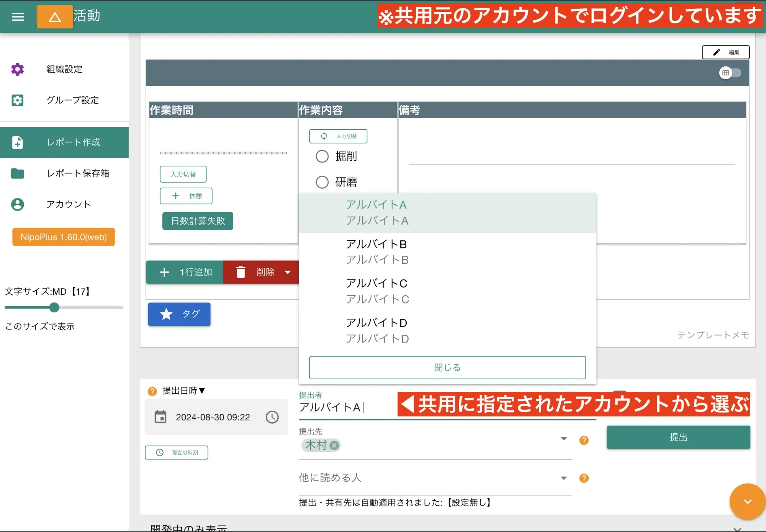Image resolution: width=766 pixels, height=532 pixels.
Task: Click the clock icon next to 2024-08-30
Action: click(x=272, y=417)
